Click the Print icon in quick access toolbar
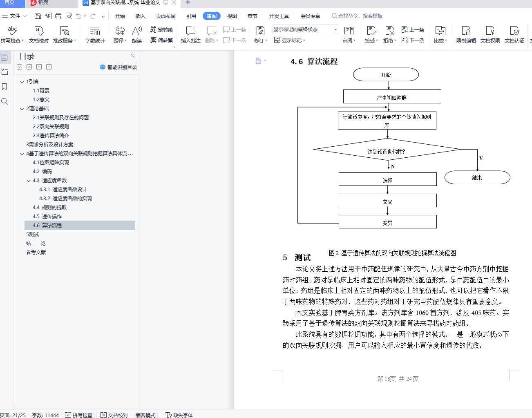 [x=58, y=16]
